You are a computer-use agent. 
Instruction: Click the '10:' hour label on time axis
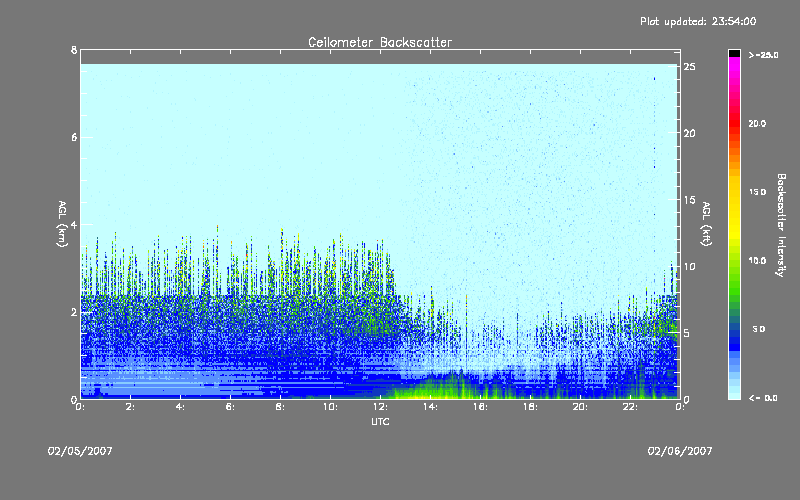coord(331,407)
